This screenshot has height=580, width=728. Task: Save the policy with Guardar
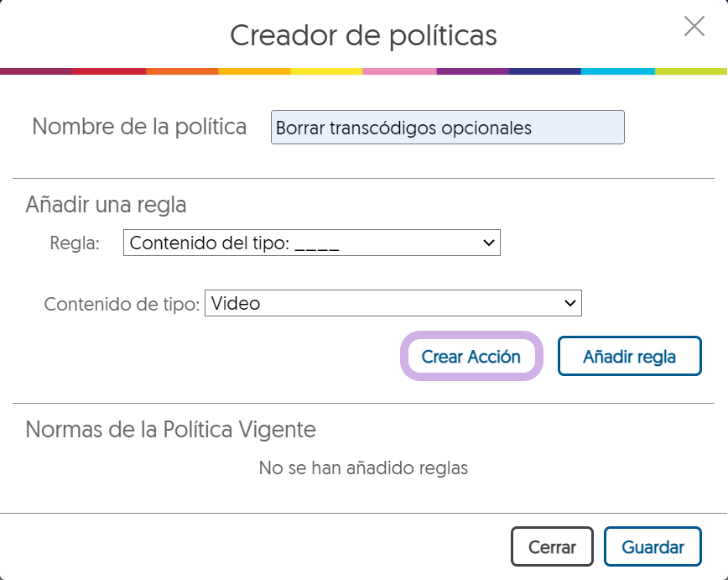tap(652, 547)
